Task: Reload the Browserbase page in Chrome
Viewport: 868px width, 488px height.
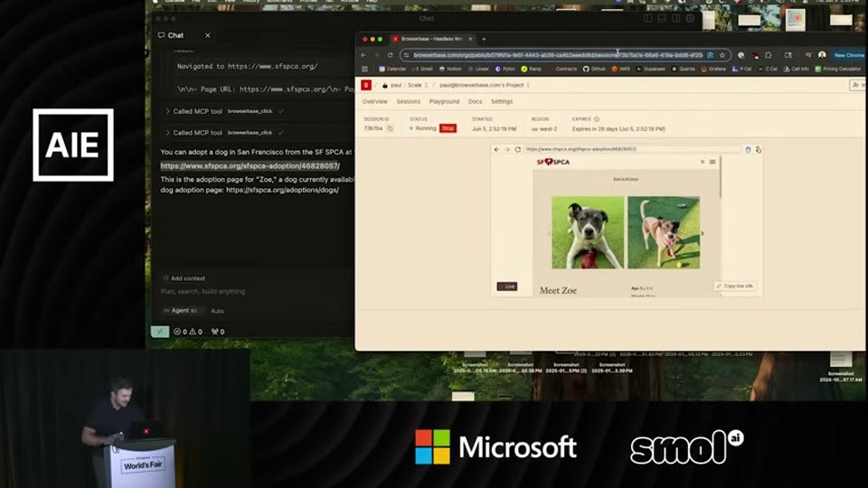Action: point(391,55)
